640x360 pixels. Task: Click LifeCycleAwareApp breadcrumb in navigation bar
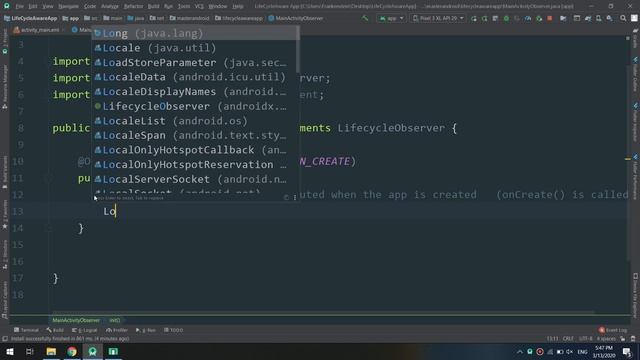[x=31, y=18]
